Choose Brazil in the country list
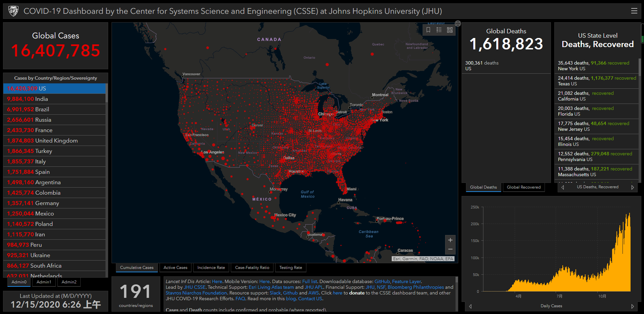 click(x=54, y=109)
